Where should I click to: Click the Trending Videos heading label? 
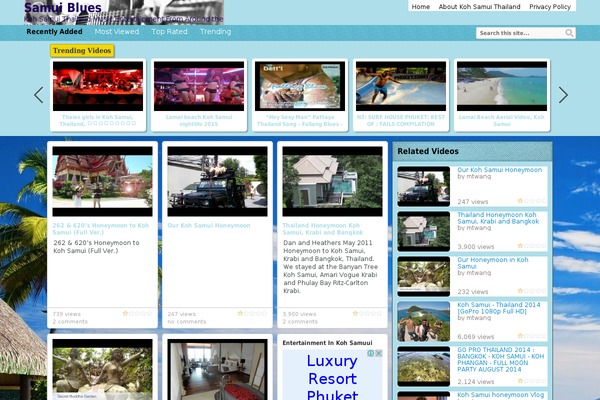82,51
